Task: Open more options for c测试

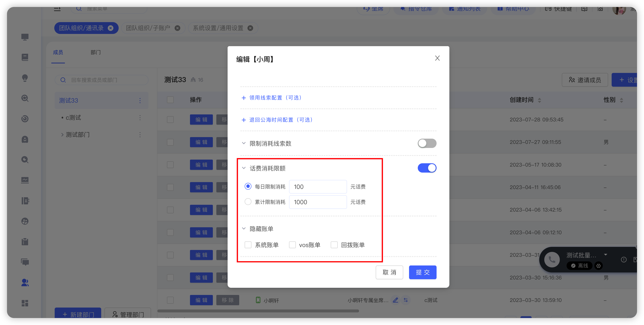Action: click(x=140, y=118)
